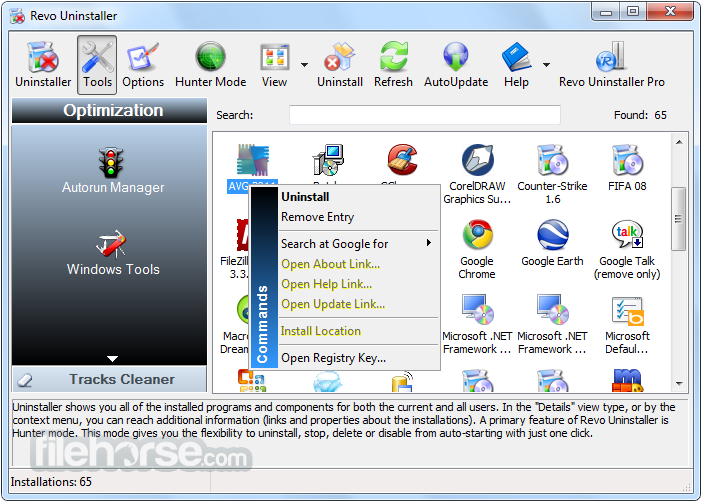Open the Optimization panel header

(x=110, y=111)
